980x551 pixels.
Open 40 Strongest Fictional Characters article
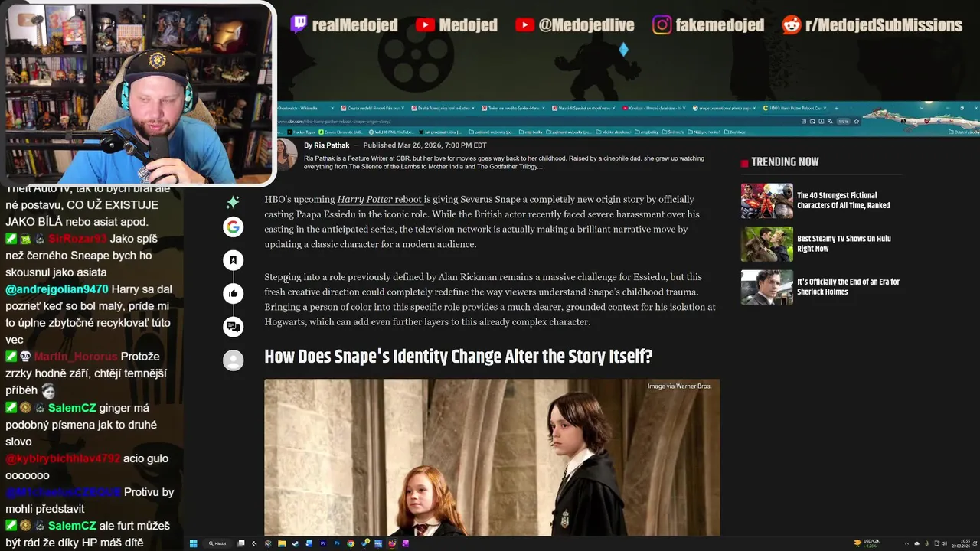coord(843,201)
